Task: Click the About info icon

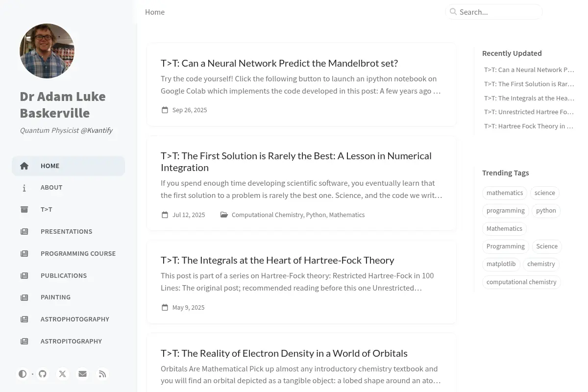Action: point(24,188)
